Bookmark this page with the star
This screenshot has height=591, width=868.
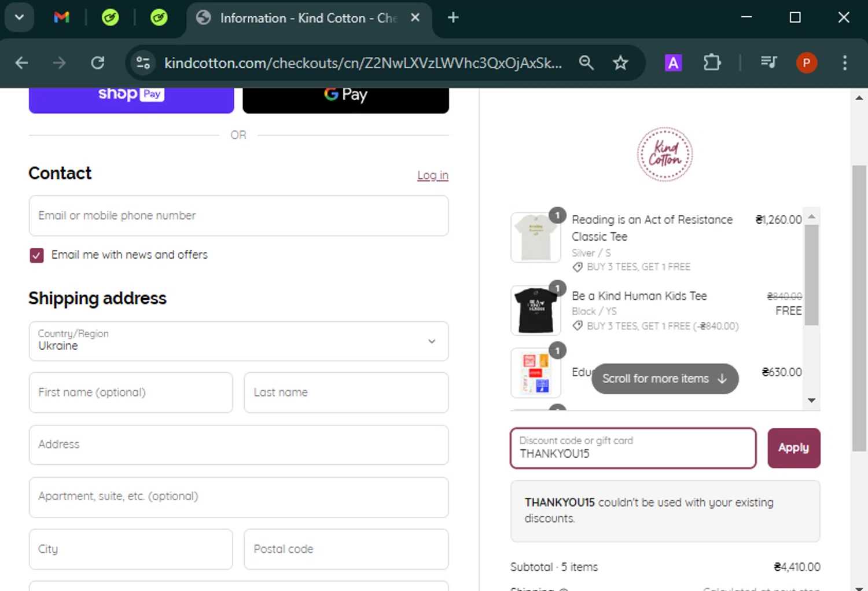[620, 63]
